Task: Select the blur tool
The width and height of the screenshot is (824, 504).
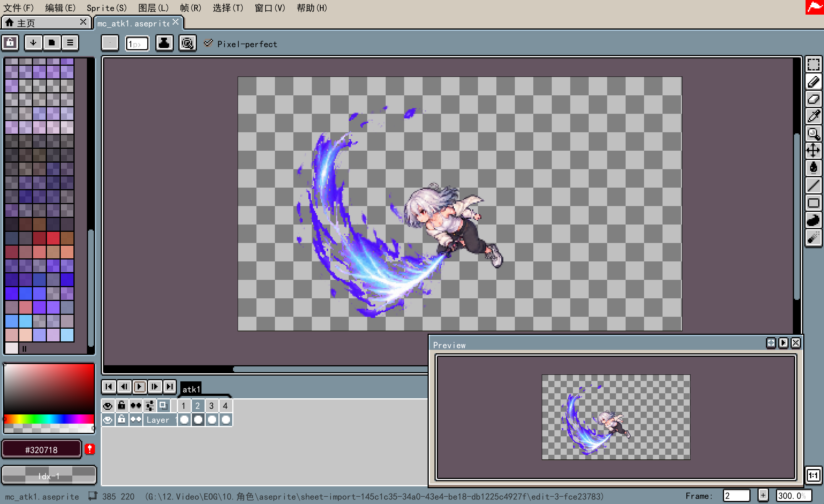Action: tap(813, 238)
